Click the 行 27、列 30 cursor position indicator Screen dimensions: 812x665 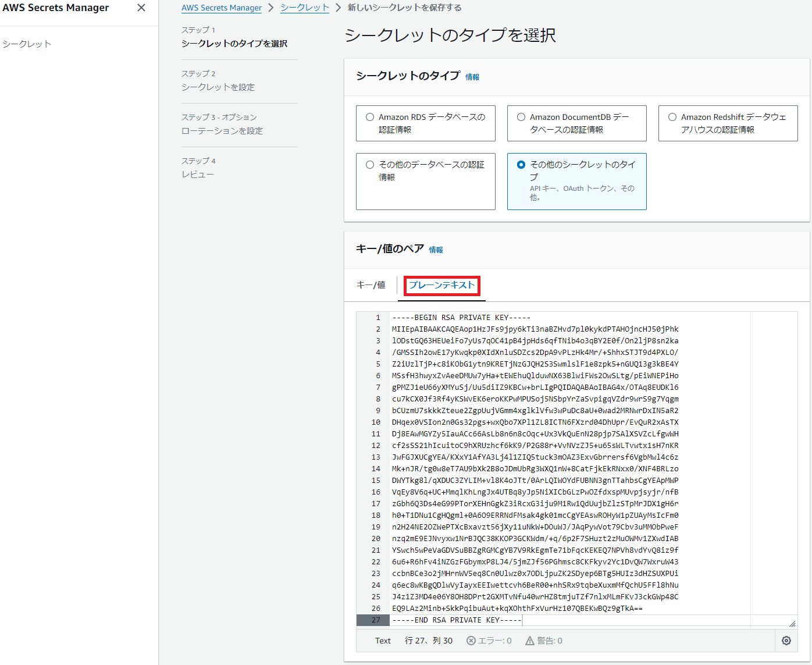point(429,641)
